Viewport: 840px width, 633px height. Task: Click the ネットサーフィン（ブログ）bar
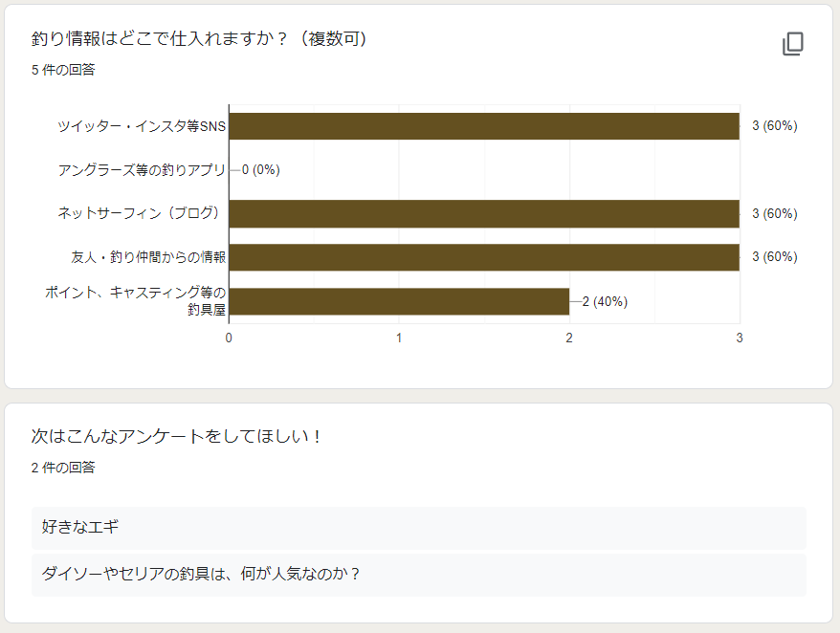483,213
